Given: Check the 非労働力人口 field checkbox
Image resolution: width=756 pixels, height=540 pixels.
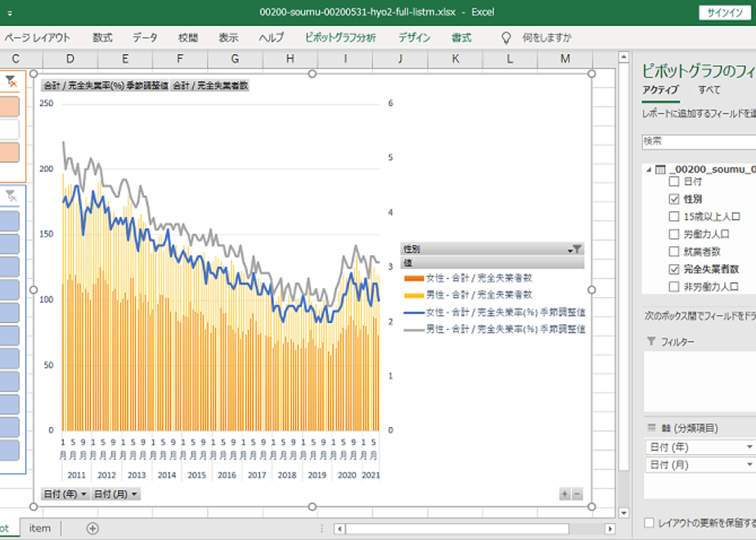Looking at the screenshot, I should tap(674, 287).
